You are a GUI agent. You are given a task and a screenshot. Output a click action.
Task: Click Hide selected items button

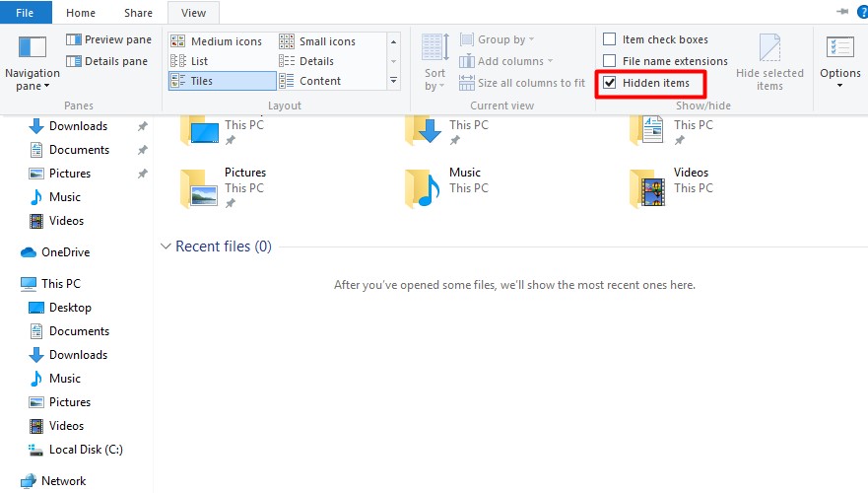click(x=769, y=62)
